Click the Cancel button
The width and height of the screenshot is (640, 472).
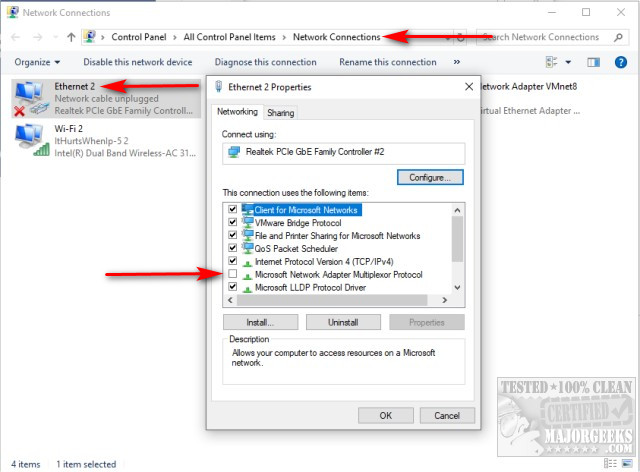click(447, 416)
